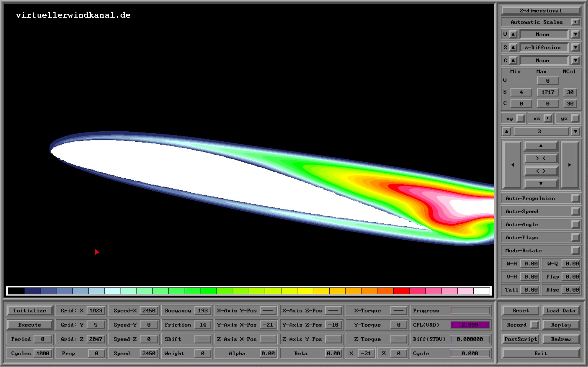Pan view right with right arrow button

point(570,165)
